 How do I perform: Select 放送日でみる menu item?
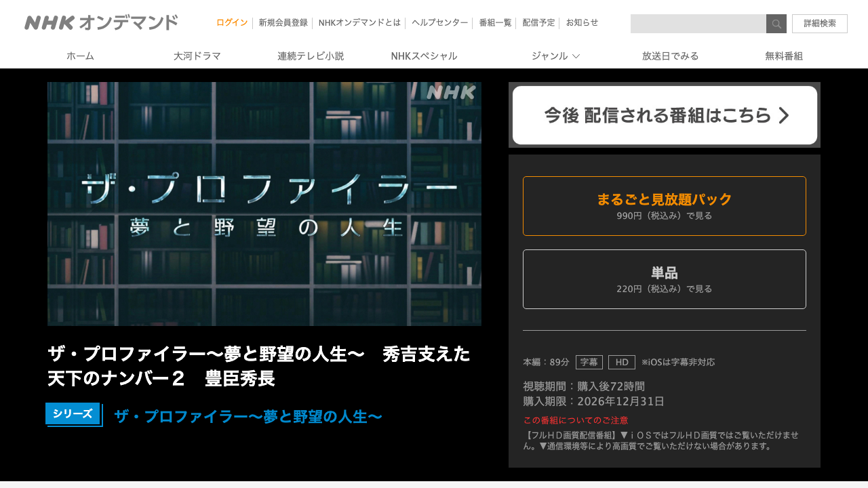click(x=670, y=56)
